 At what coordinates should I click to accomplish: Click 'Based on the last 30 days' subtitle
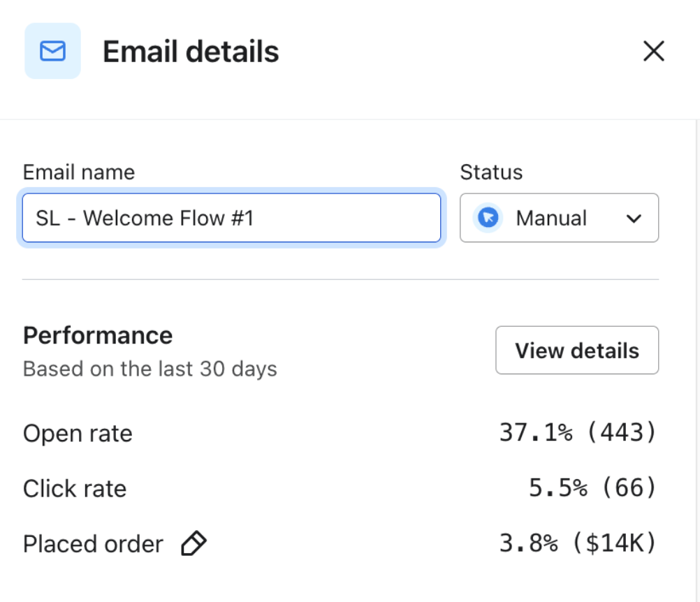point(150,368)
